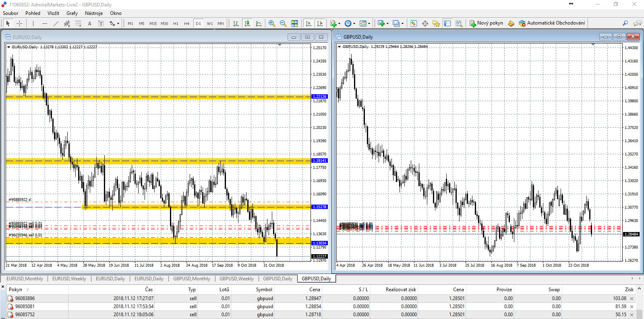Switch chart to H4 timeframe

point(187,23)
